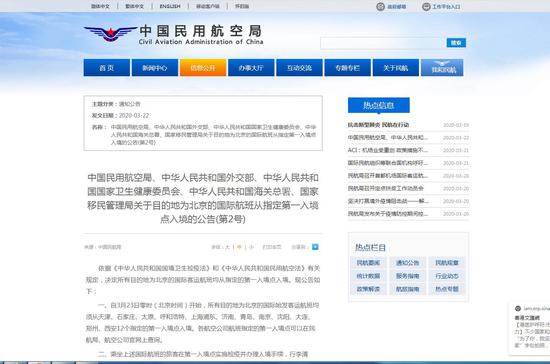Click icon in the popup at bottom-right corner
The height and width of the screenshot is (364, 550).
(x=518, y=309)
